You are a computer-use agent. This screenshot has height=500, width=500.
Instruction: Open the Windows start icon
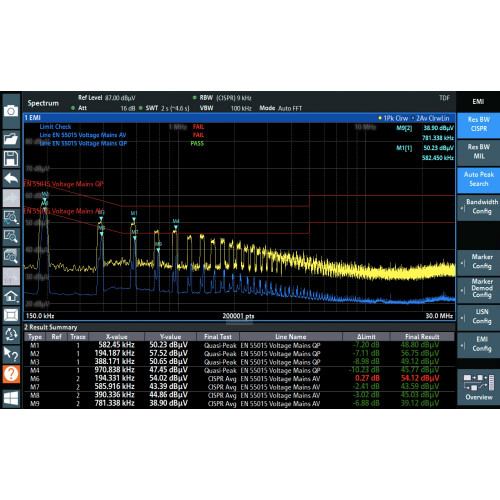click(x=11, y=398)
